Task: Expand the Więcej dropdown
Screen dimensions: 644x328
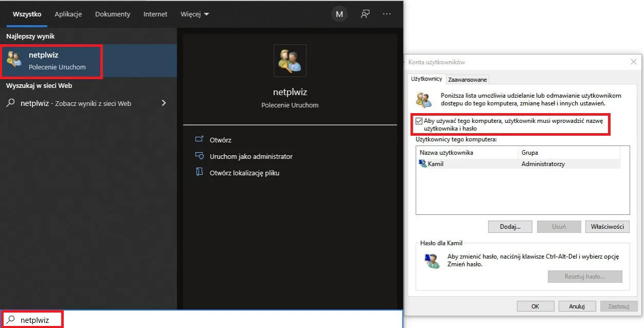Action: (195, 14)
